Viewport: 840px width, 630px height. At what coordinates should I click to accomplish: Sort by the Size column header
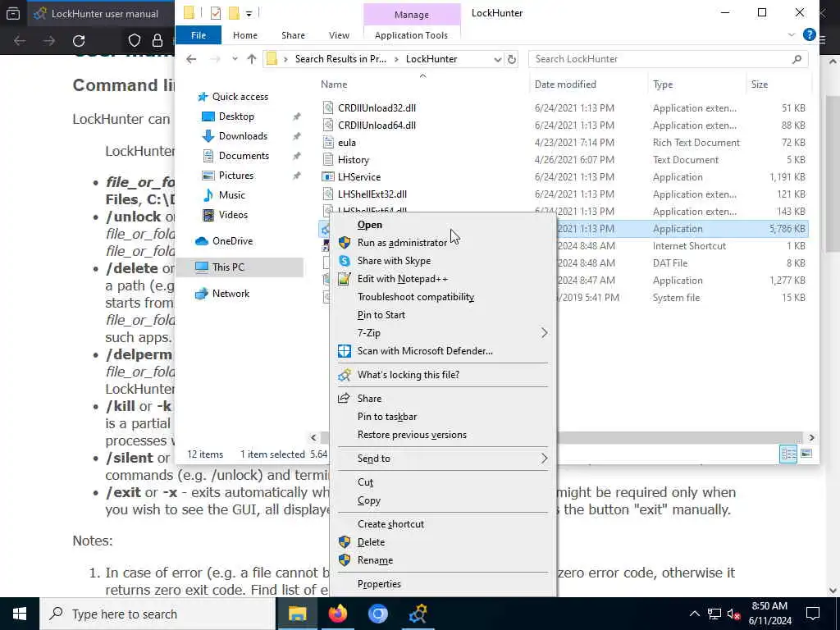(x=759, y=84)
